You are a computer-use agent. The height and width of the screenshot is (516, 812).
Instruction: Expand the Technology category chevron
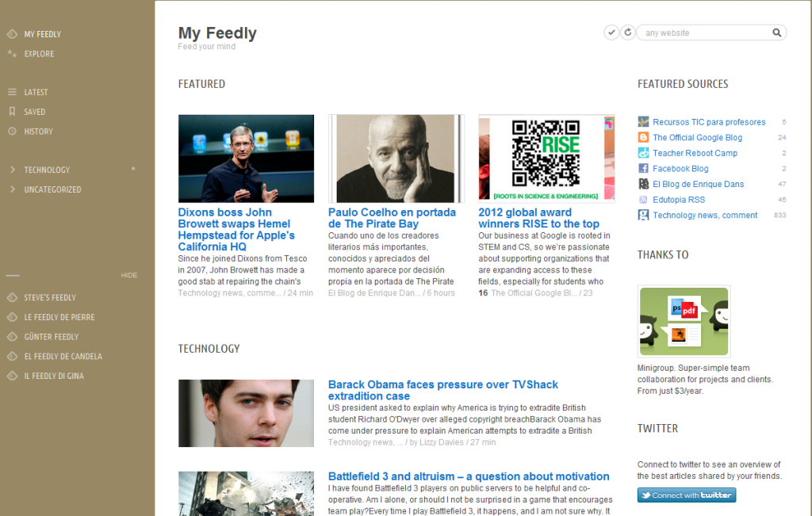tap(13, 170)
